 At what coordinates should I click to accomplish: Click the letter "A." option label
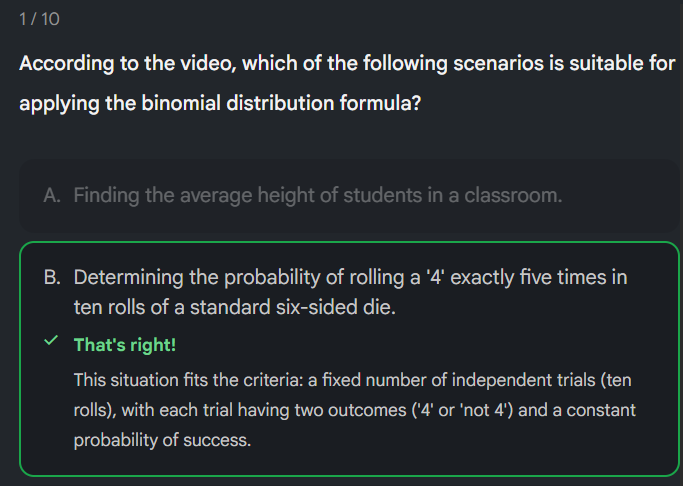coord(53,196)
